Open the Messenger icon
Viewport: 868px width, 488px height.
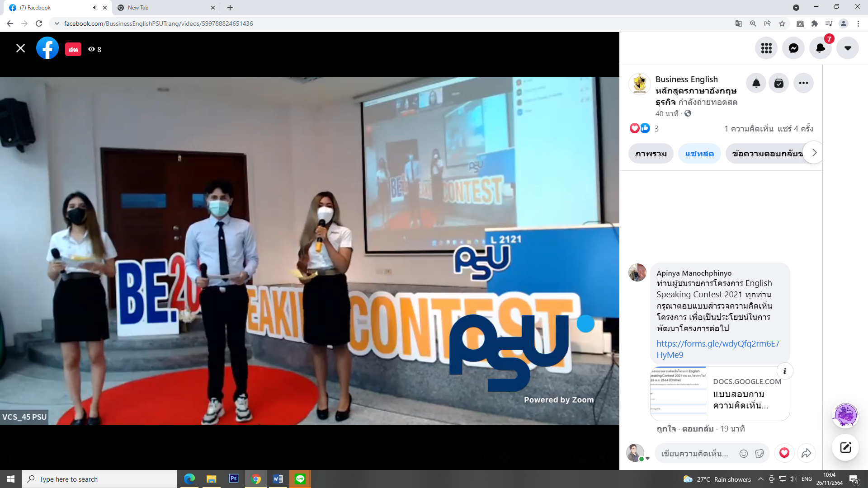point(793,48)
